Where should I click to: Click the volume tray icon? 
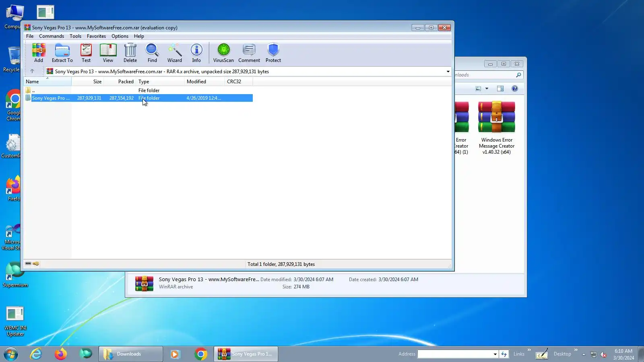[x=603, y=354]
